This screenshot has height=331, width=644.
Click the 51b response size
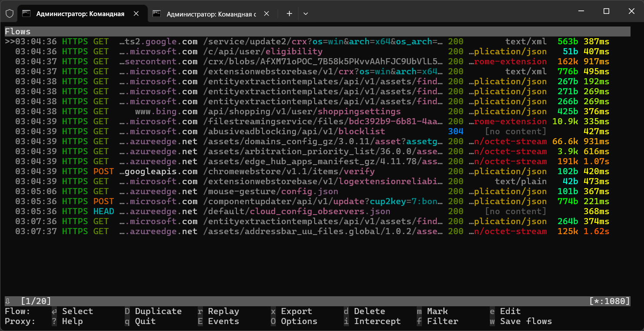point(570,52)
